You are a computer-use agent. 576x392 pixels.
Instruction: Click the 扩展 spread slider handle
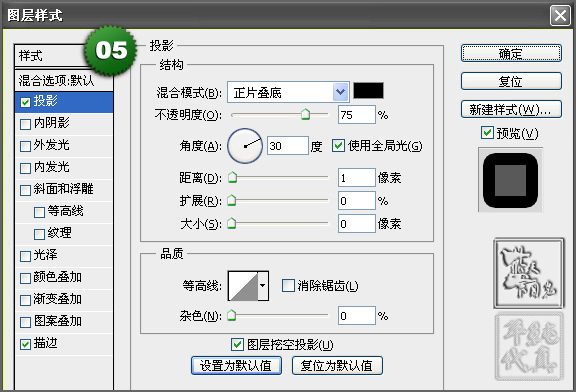[232, 200]
